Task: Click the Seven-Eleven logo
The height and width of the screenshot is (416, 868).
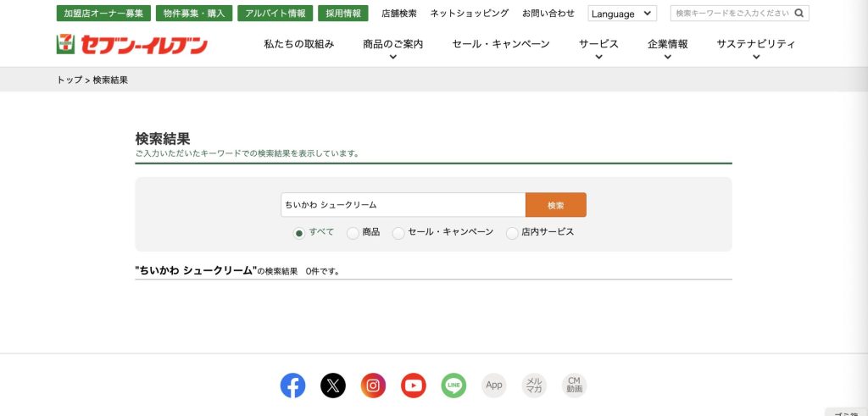Action: (x=131, y=44)
